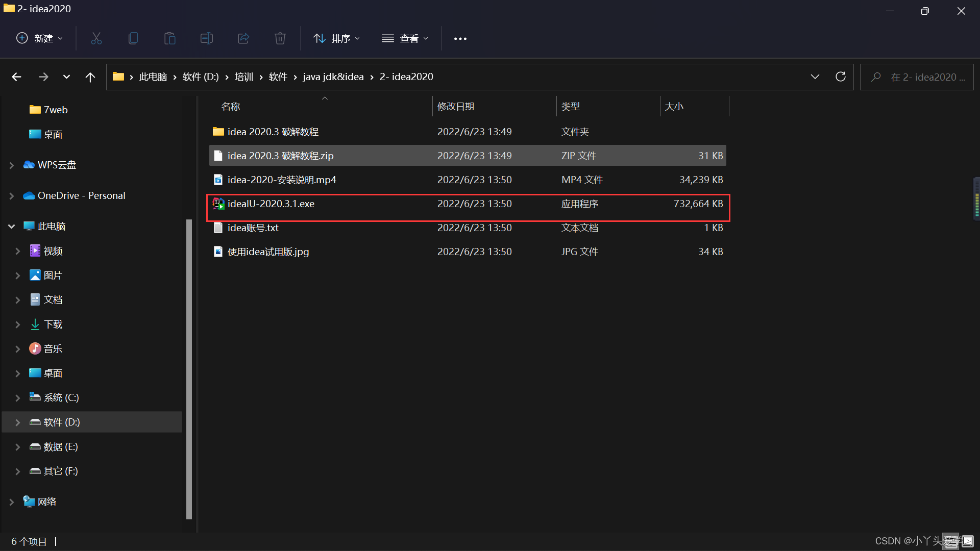
Task: Go back with the left arrow
Action: [16, 77]
